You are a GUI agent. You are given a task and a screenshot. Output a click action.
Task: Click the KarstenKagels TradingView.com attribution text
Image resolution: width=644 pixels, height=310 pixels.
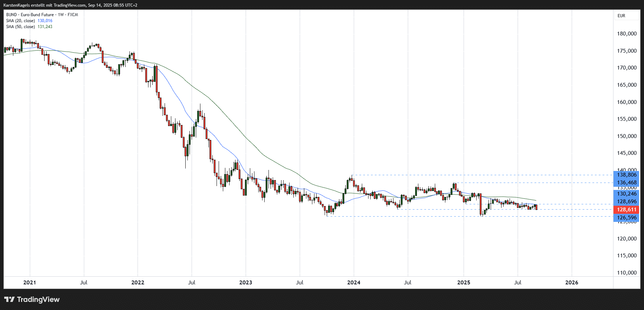[x=70, y=5]
